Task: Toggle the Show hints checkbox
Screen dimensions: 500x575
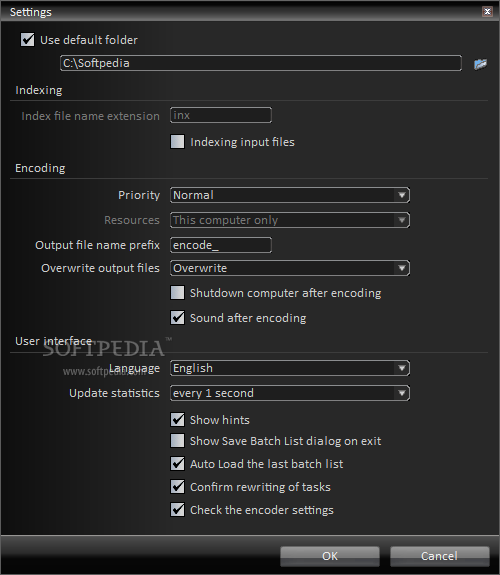Action: pos(178,420)
